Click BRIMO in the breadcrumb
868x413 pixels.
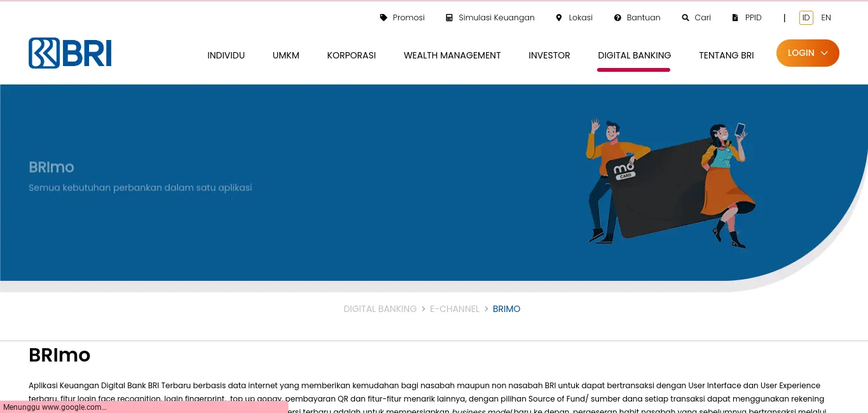pos(507,309)
